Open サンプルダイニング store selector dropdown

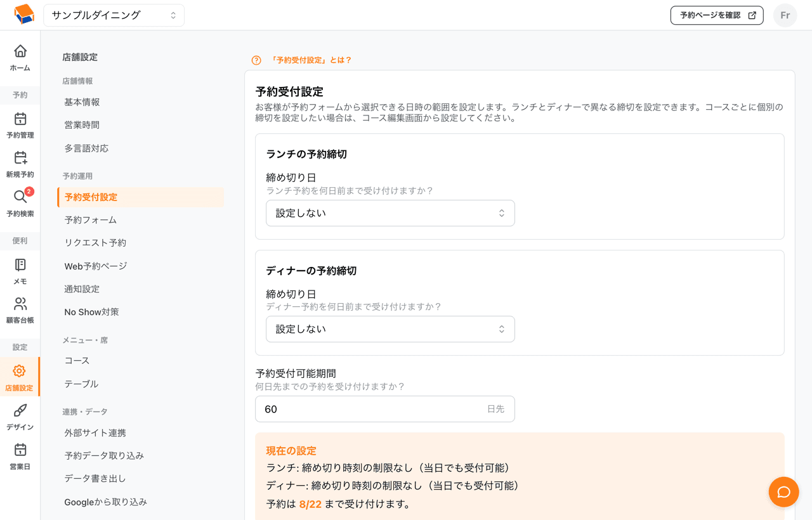[114, 15]
